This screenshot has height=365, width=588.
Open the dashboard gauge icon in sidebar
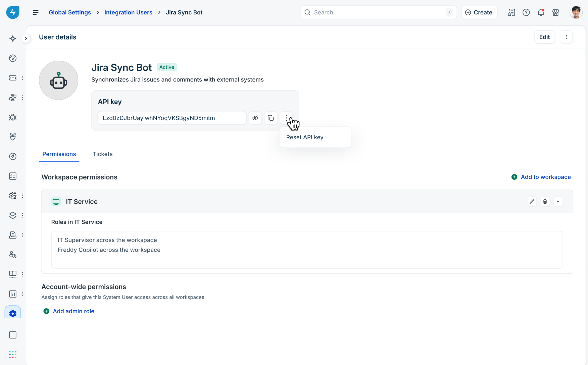(x=13, y=58)
